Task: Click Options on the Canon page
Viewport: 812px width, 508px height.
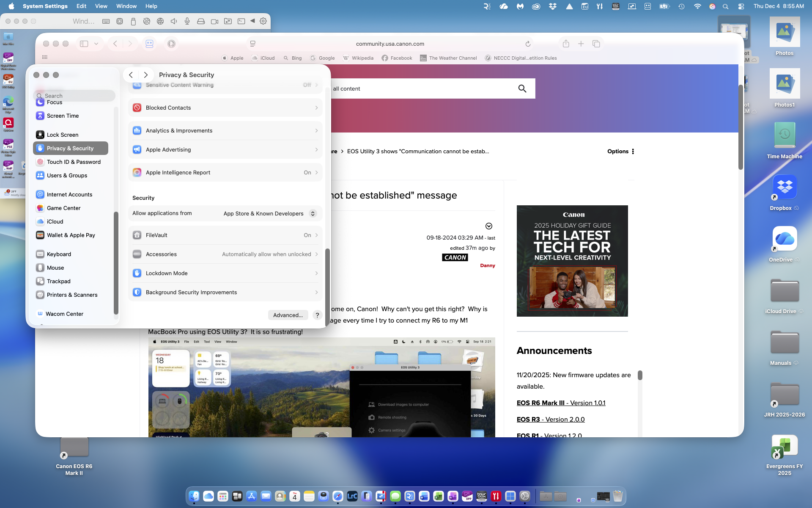Action: click(x=620, y=151)
